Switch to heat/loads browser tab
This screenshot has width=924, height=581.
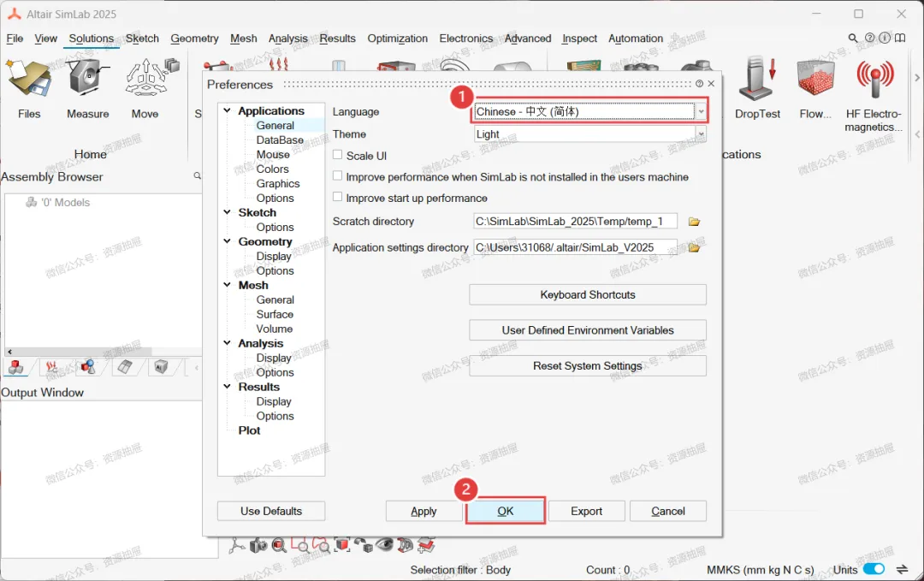52,367
